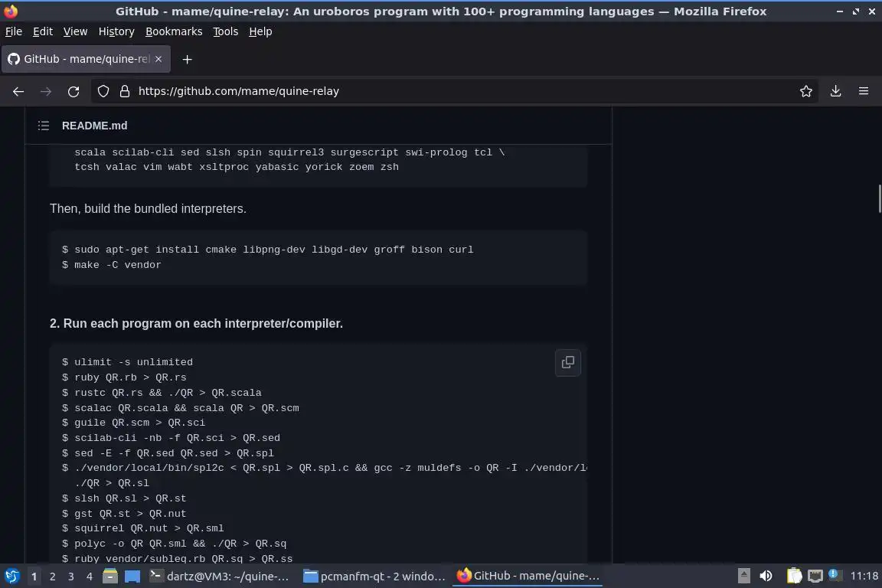Switch to the dartz@VM3 terminal window
The image size is (882, 588).
[220, 577]
